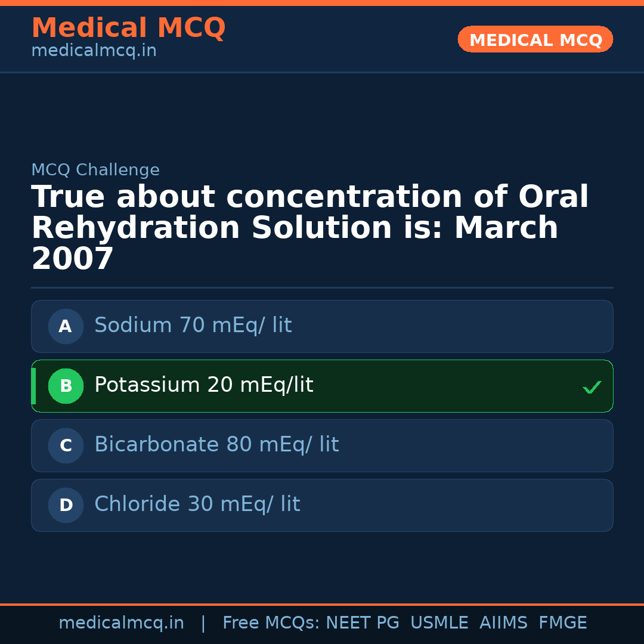Choose the 'Bicarbonate 80 mEq/ lit' answer
The image size is (644, 644).
click(x=216, y=445)
